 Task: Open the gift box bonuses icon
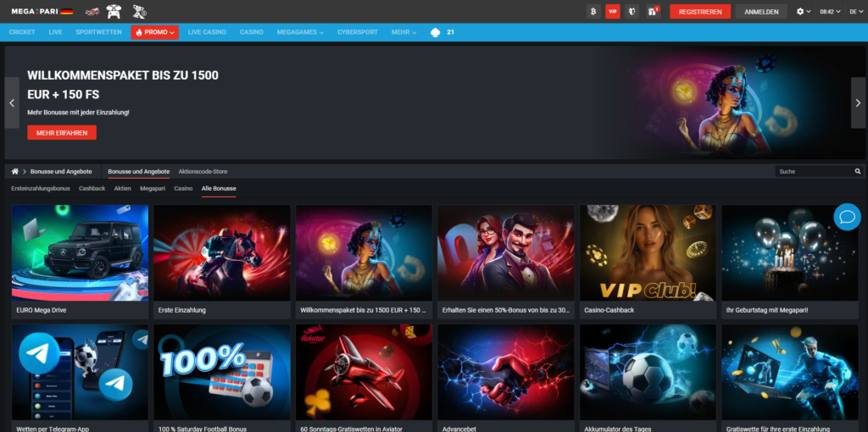pyautogui.click(x=654, y=11)
